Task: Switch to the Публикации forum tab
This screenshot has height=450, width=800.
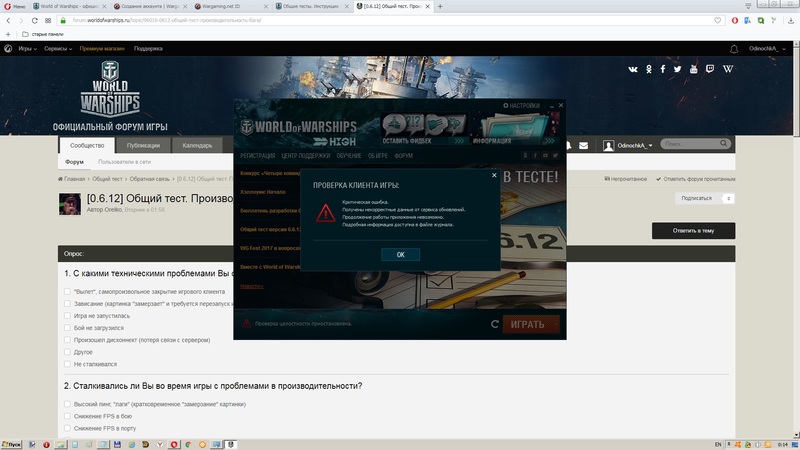Action: click(x=143, y=146)
